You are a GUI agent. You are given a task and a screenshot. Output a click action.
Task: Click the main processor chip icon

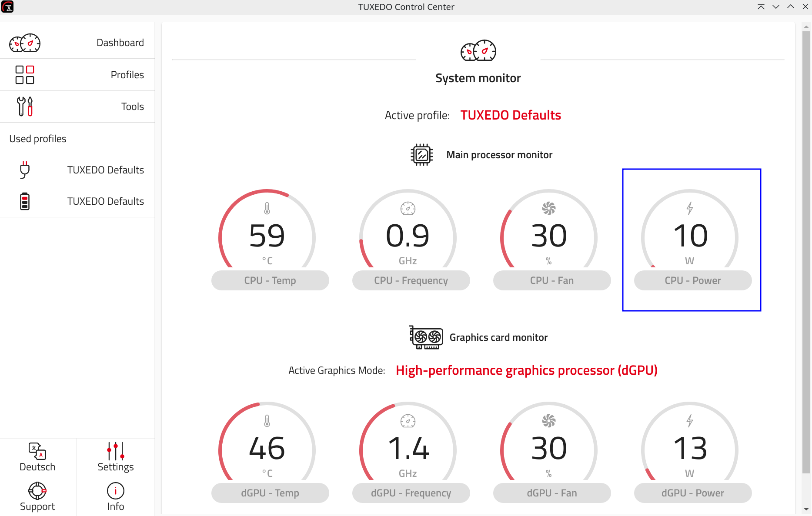coord(422,155)
